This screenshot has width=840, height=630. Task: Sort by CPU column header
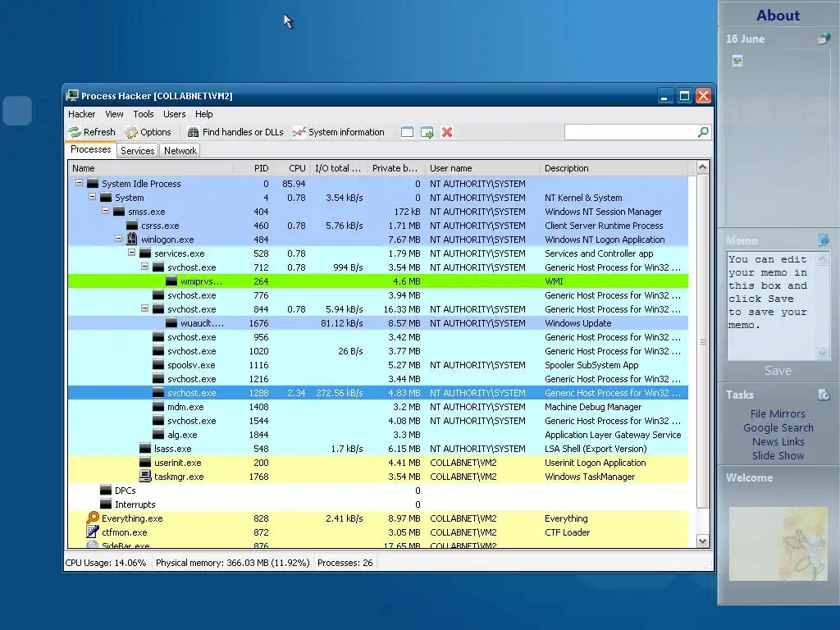pyautogui.click(x=292, y=168)
